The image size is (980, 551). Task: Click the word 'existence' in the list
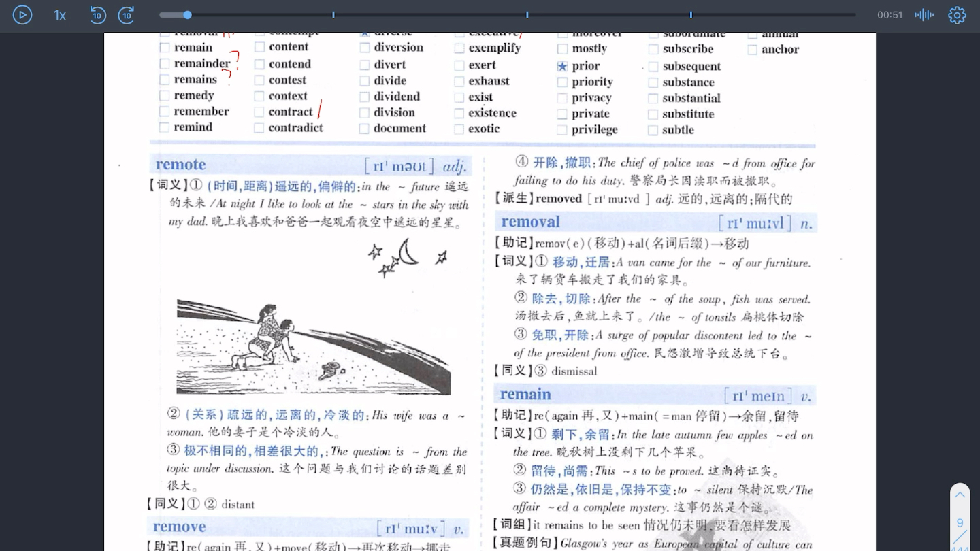pos(492,113)
